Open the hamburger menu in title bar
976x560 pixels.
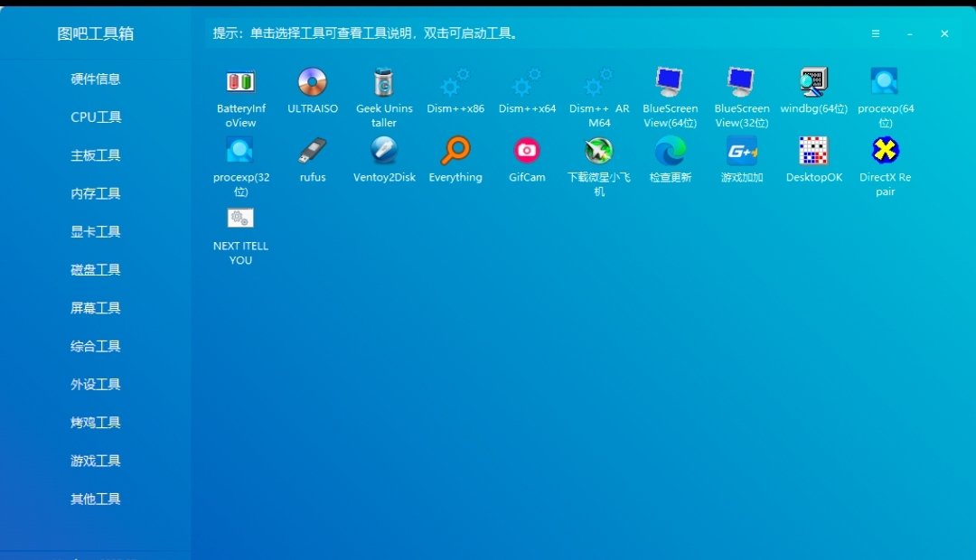pos(875,33)
